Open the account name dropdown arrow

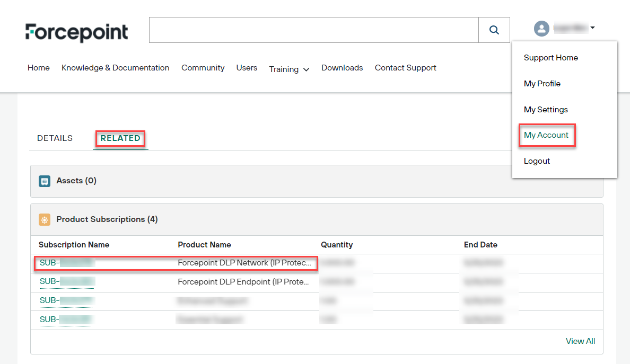click(x=592, y=28)
